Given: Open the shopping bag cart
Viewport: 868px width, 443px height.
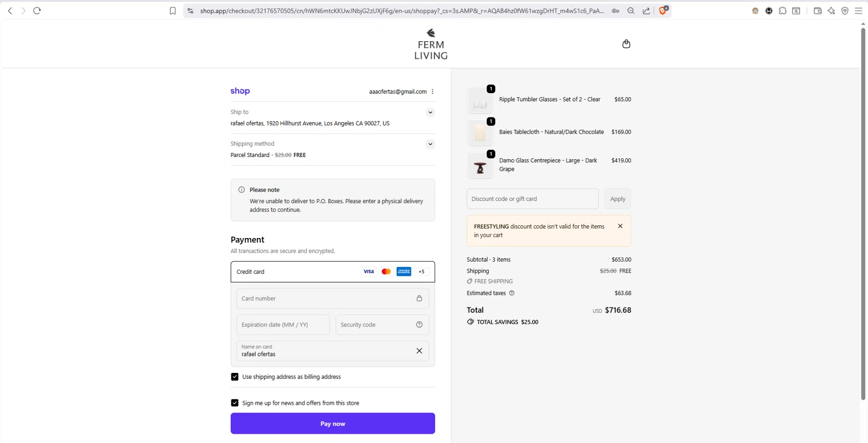Looking at the screenshot, I should click(626, 44).
